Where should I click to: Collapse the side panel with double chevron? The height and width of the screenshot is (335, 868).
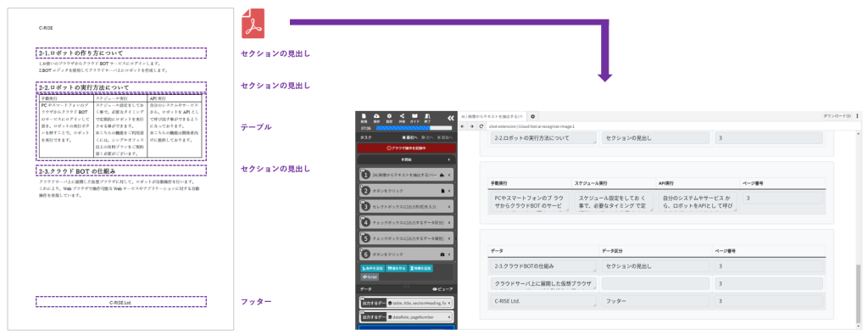tap(450, 117)
